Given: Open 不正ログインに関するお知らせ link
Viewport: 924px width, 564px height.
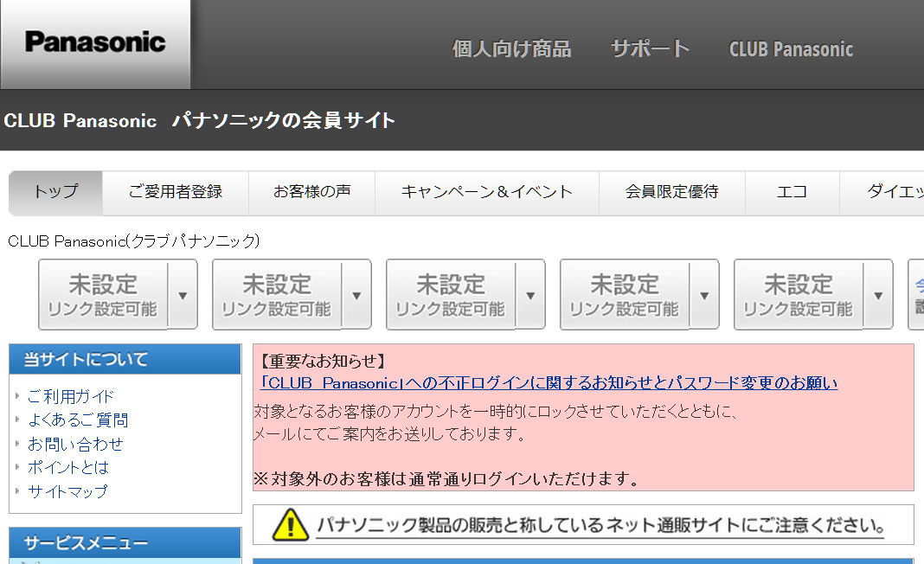Looking at the screenshot, I should [549, 383].
